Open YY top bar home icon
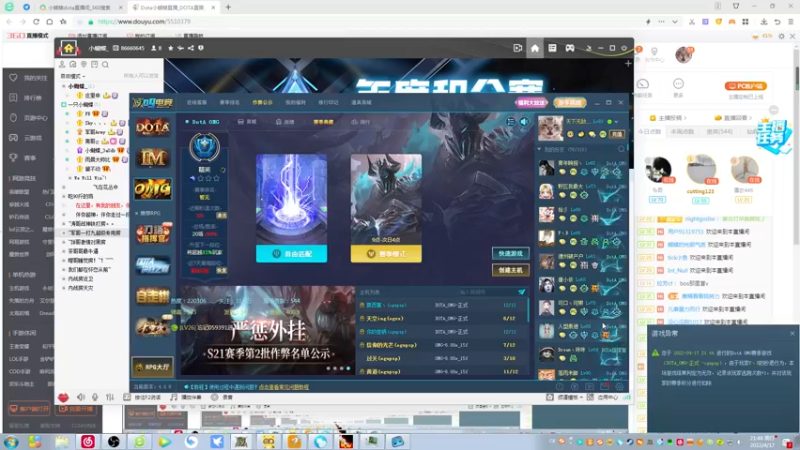The height and width of the screenshot is (450, 800). (535, 48)
